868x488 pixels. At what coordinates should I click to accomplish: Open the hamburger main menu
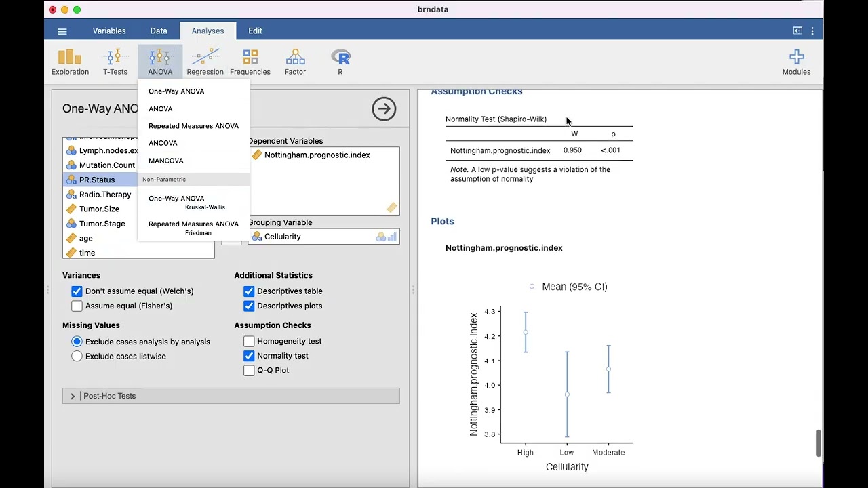click(x=62, y=31)
